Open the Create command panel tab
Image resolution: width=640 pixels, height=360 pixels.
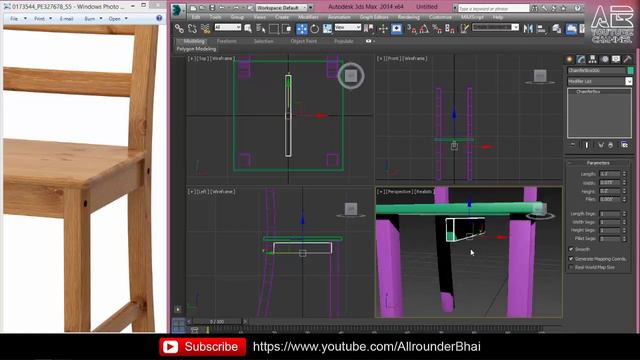(x=569, y=59)
